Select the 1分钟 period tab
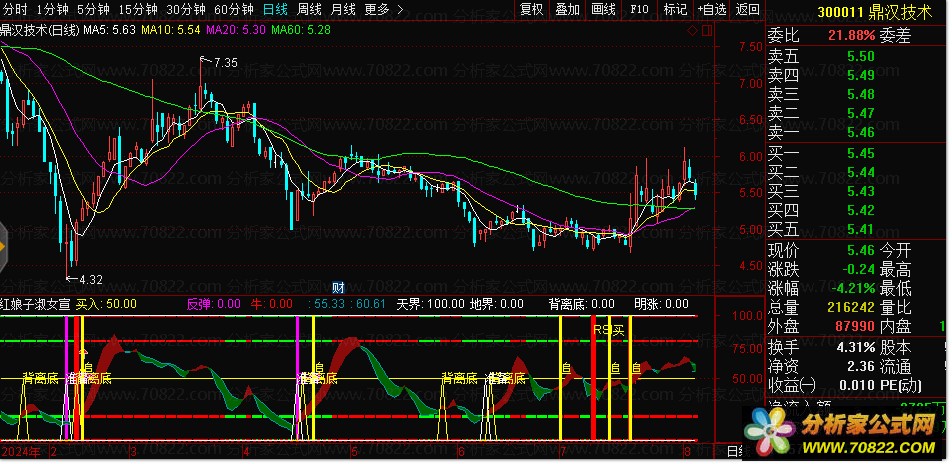952x464 pixels. [52, 9]
